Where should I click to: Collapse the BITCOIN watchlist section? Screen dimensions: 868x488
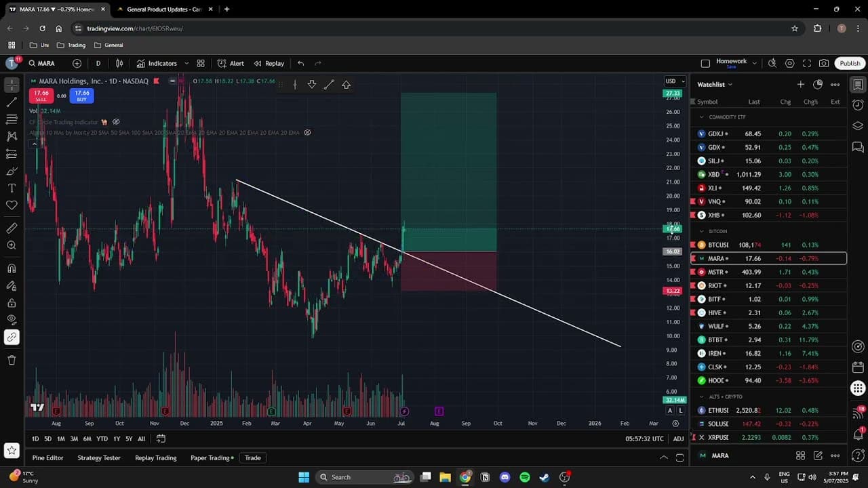click(x=702, y=231)
